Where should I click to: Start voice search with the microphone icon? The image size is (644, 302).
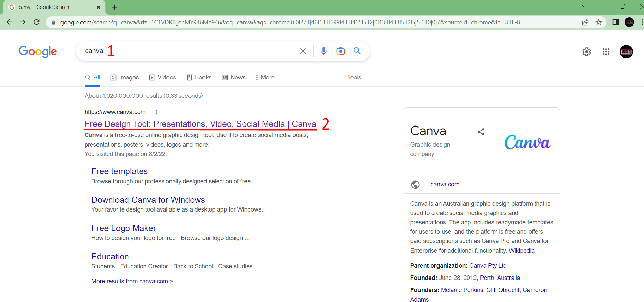[324, 51]
